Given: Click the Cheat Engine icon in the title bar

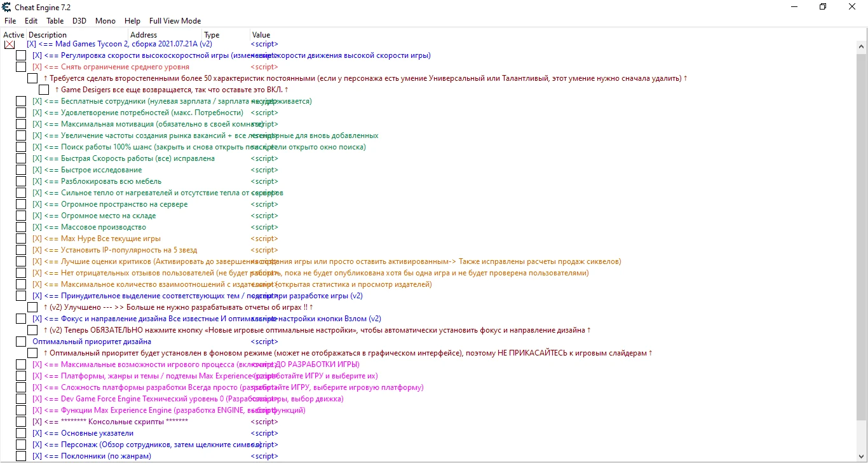Looking at the screenshot, I should 7,7.
